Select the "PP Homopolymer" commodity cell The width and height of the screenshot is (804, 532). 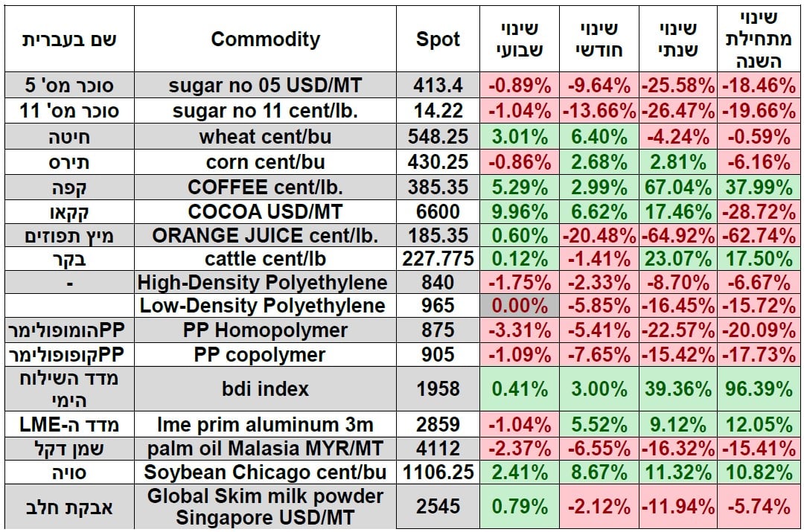(x=265, y=330)
